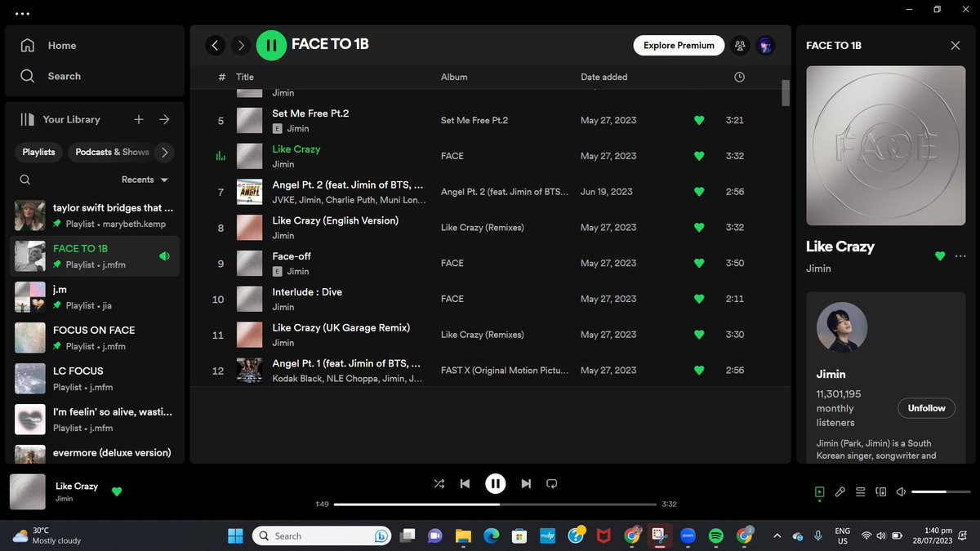Open Jimin artist link under Like Crazy in right panel
Image resolution: width=980 pixels, height=551 pixels.
click(818, 268)
